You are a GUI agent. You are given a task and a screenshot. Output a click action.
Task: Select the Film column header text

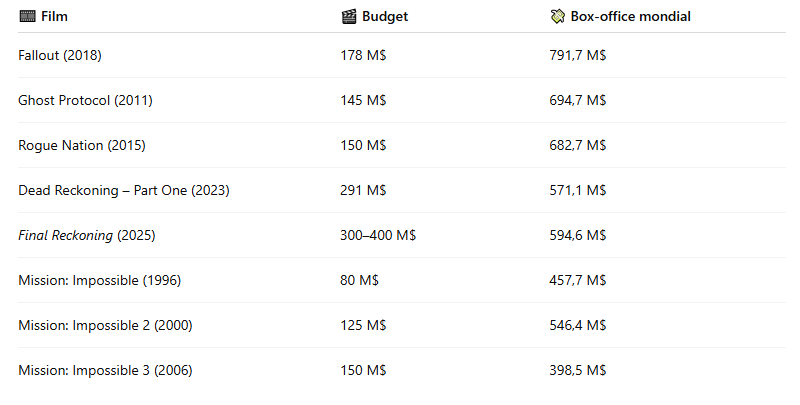(54, 16)
